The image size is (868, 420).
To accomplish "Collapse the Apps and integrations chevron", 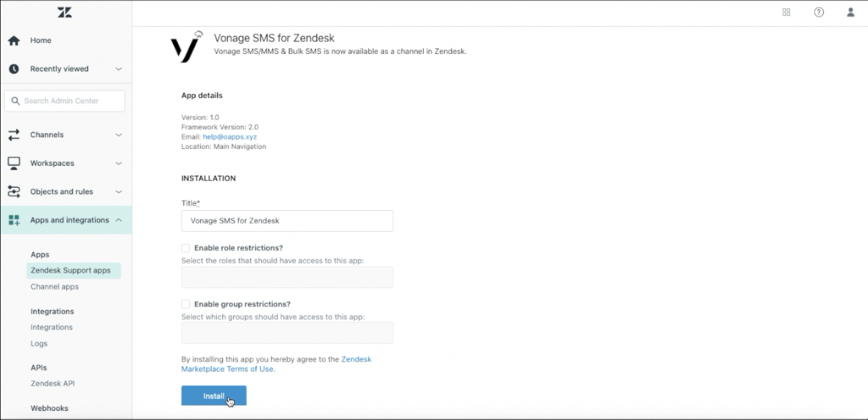I will (119, 220).
